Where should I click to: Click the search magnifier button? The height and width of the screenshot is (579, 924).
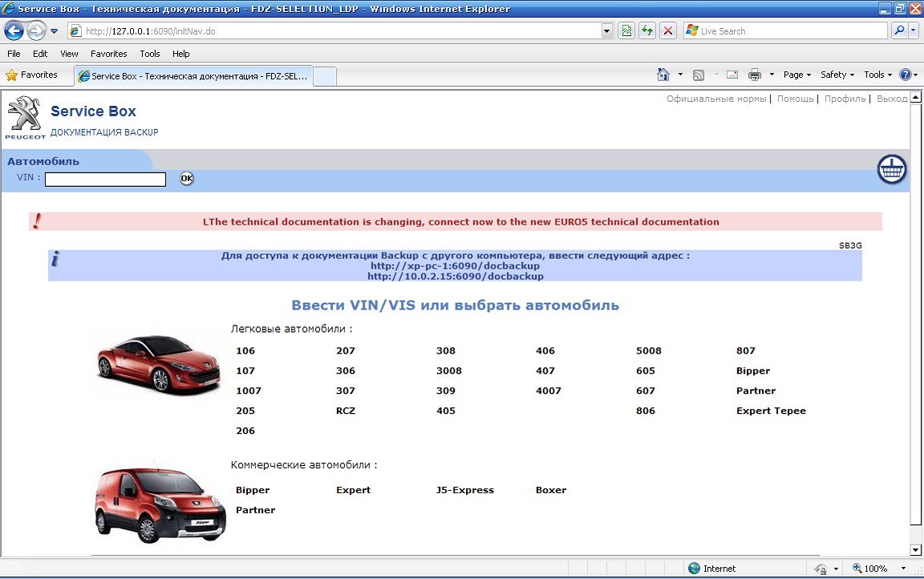tap(898, 30)
